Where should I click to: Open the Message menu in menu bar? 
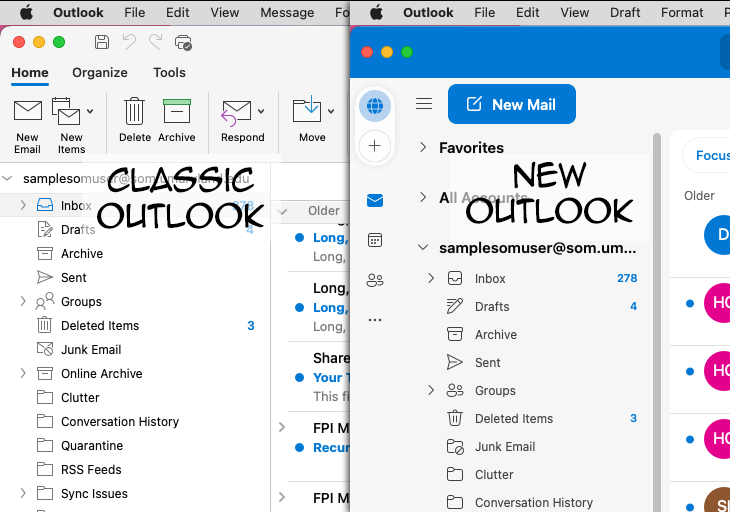coord(287,13)
